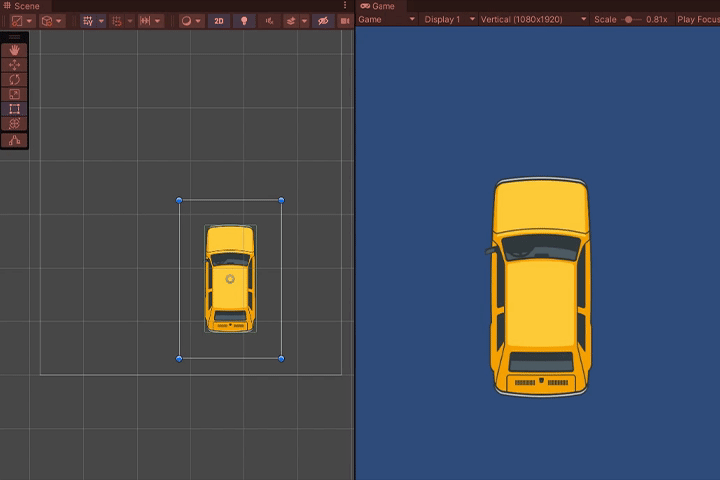This screenshot has width=720, height=480.
Task: Click the top-right rect handle of the selection
Action: (x=281, y=200)
